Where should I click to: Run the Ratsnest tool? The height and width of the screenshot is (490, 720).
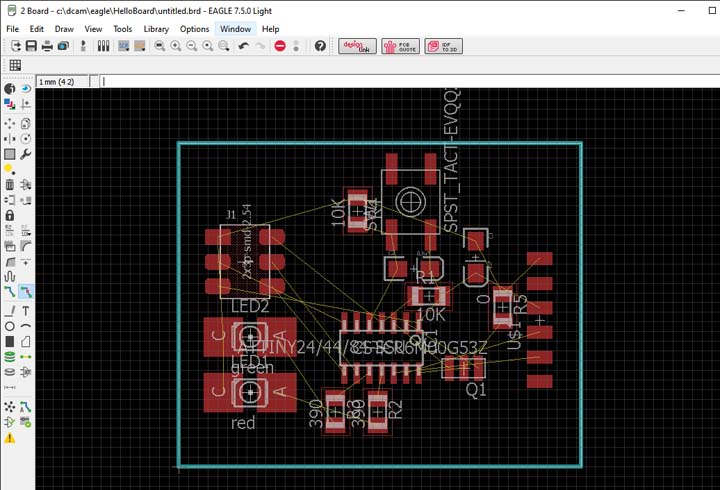[10, 407]
